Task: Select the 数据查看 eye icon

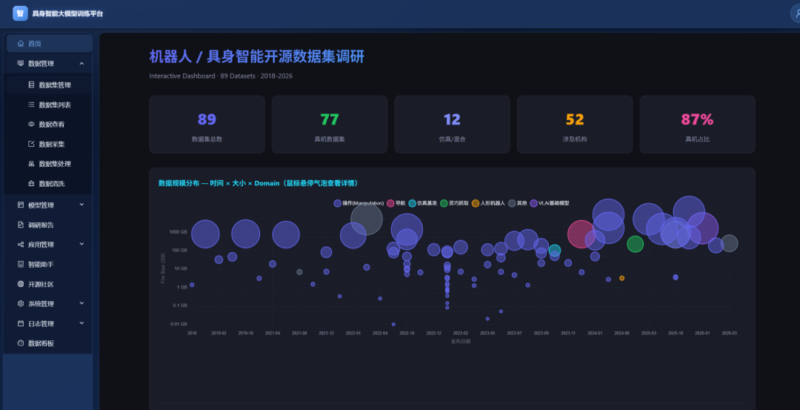Action: 31,124
